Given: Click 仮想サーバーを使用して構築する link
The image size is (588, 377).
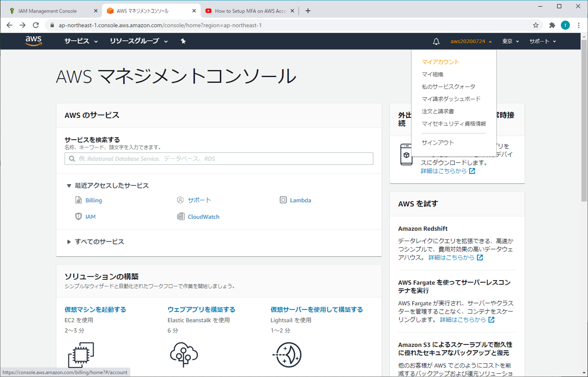Looking at the screenshot, I should click(317, 309).
